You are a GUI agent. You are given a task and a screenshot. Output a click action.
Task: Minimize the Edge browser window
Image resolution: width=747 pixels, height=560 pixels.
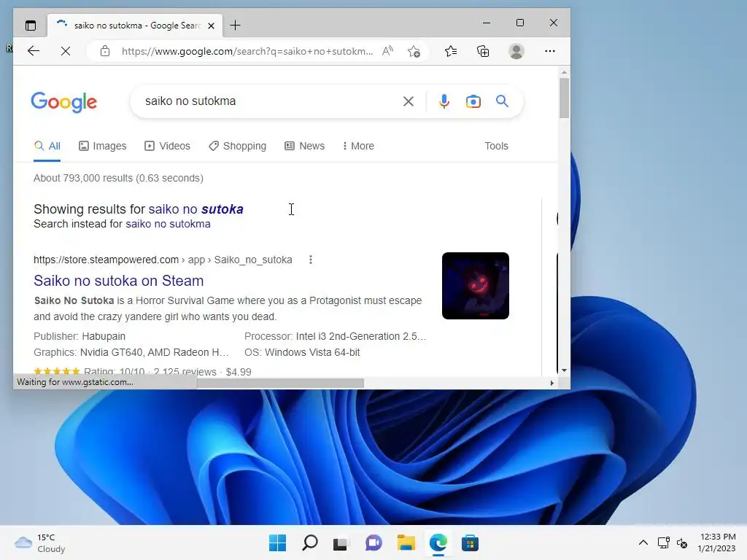[487, 23]
